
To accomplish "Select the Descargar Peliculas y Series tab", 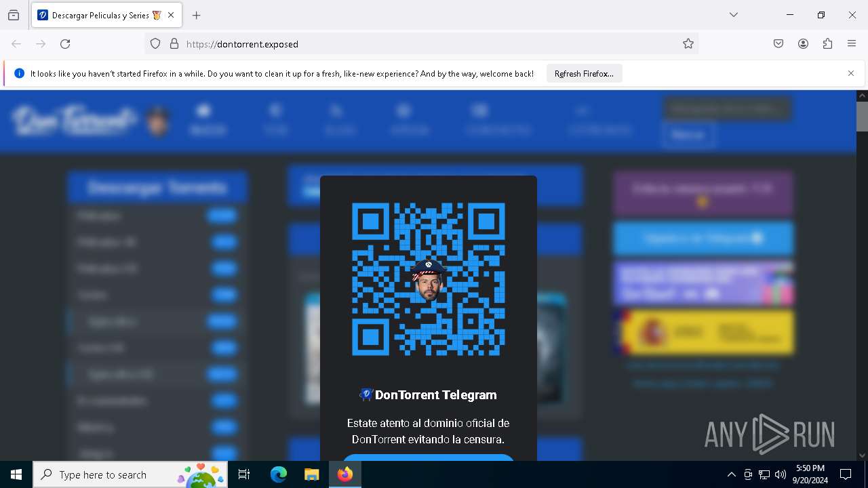I will [106, 15].
